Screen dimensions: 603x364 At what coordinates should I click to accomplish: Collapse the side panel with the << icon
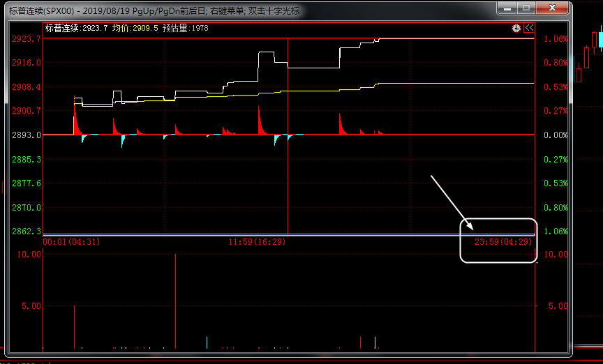tap(529, 28)
